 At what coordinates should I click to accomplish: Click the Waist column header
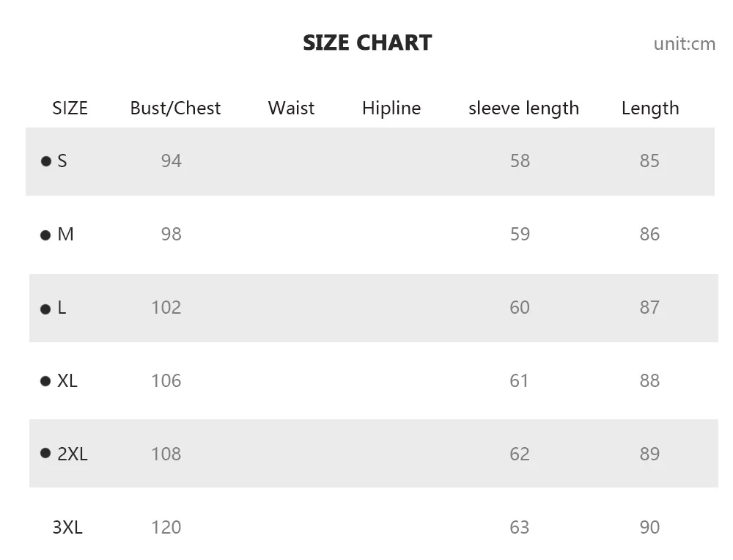[291, 108]
